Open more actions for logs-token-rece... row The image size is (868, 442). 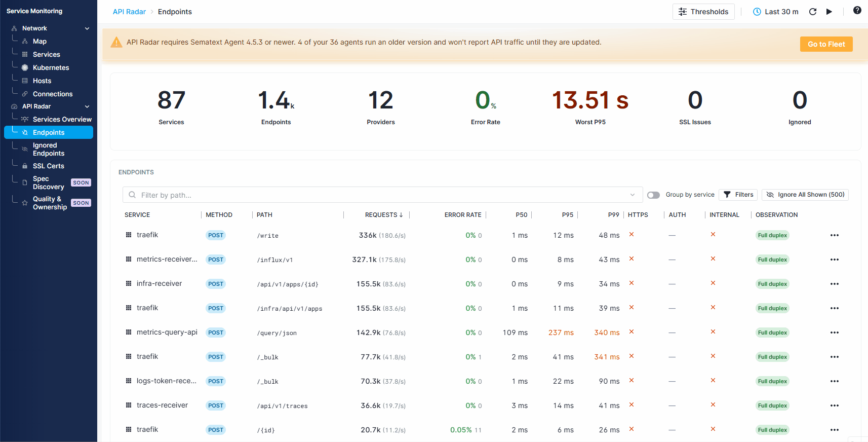[x=835, y=381]
